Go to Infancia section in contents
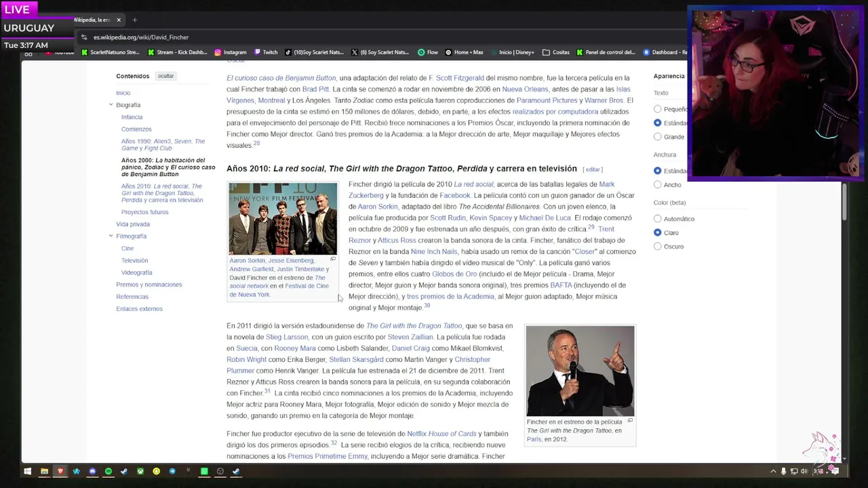This screenshot has width=868, height=488. pyautogui.click(x=132, y=117)
